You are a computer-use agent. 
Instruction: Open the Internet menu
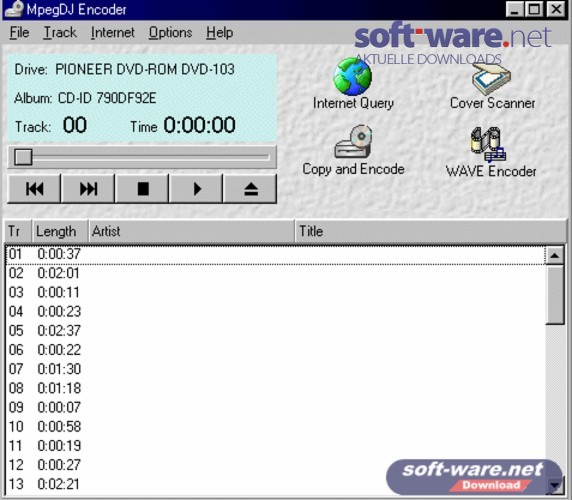[x=113, y=33]
